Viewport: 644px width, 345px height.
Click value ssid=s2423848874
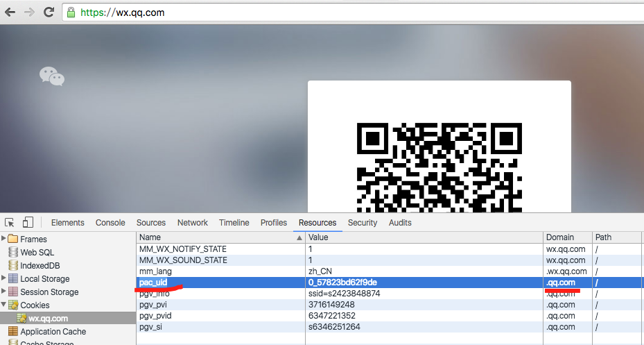pyautogui.click(x=344, y=294)
